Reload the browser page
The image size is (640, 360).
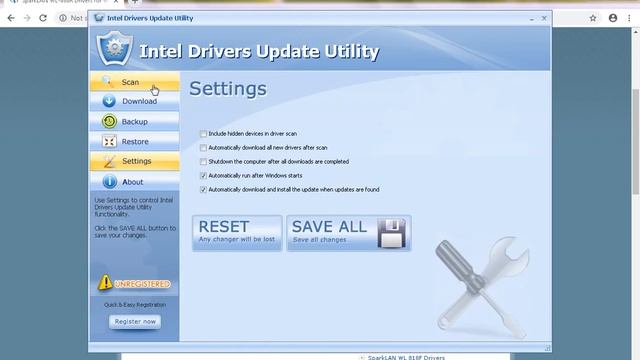[x=43, y=18]
